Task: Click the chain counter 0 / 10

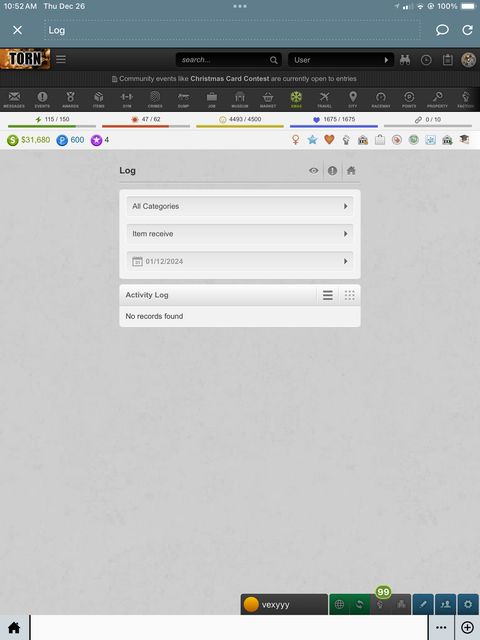Action: click(428, 121)
